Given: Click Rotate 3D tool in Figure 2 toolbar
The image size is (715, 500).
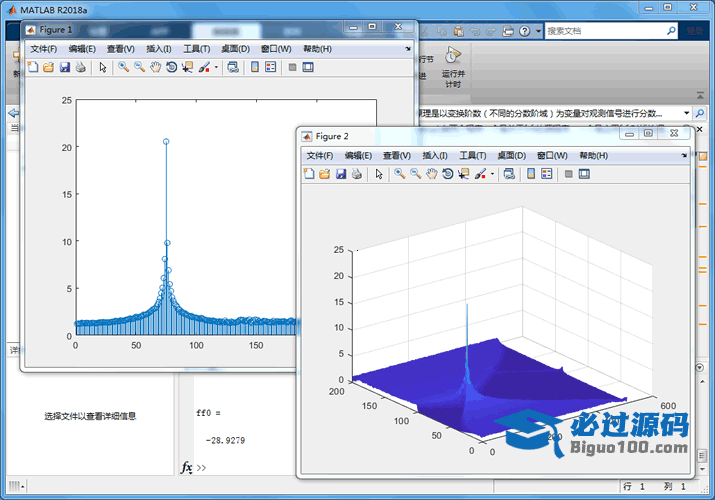Looking at the screenshot, I should [447, 174].
